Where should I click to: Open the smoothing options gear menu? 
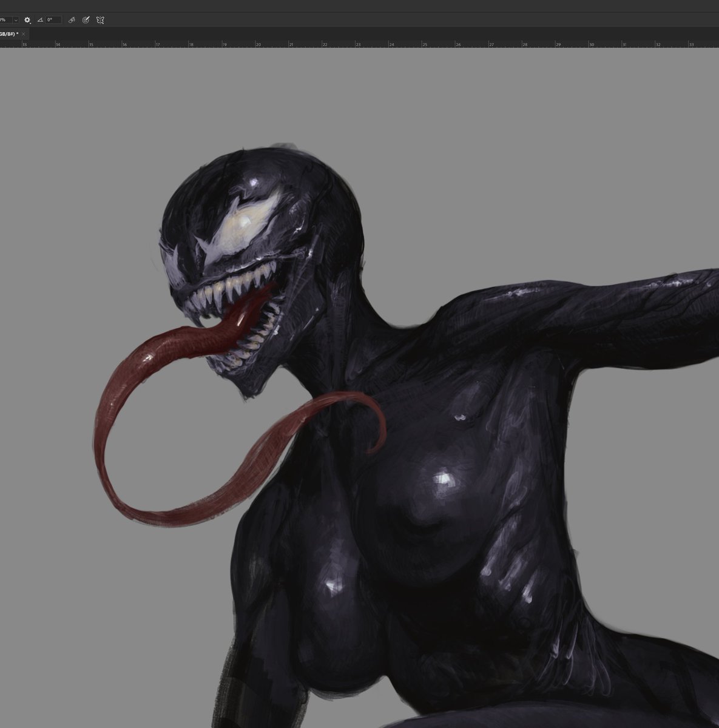[x=27, y=20]
